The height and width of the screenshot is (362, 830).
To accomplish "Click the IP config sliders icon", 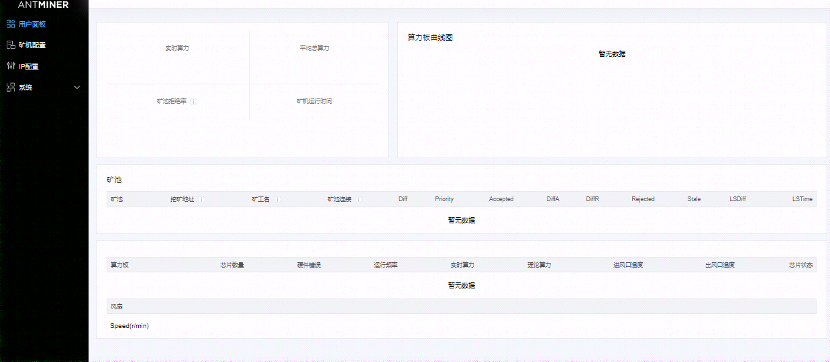I will (11, 66).
